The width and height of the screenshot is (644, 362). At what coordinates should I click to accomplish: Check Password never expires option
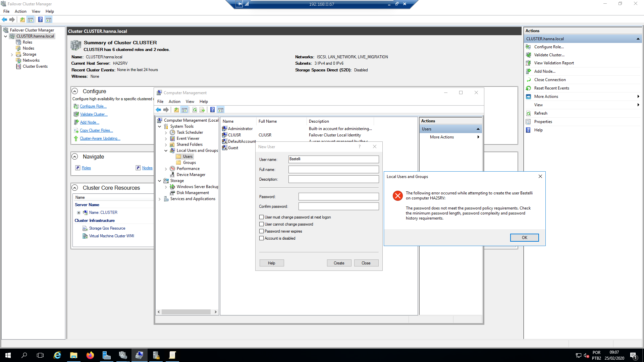pos(262,231)
